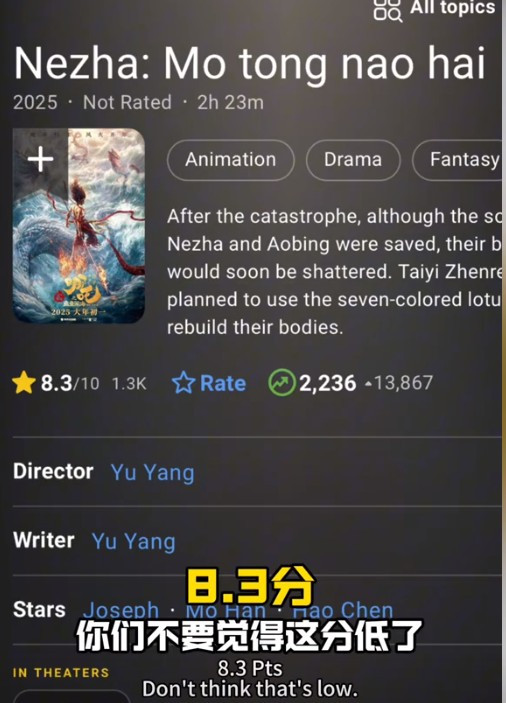This screenshot has height=703, width=506.
Task: Add to watchlist with the plus icon
Action: tap(40, 159)
